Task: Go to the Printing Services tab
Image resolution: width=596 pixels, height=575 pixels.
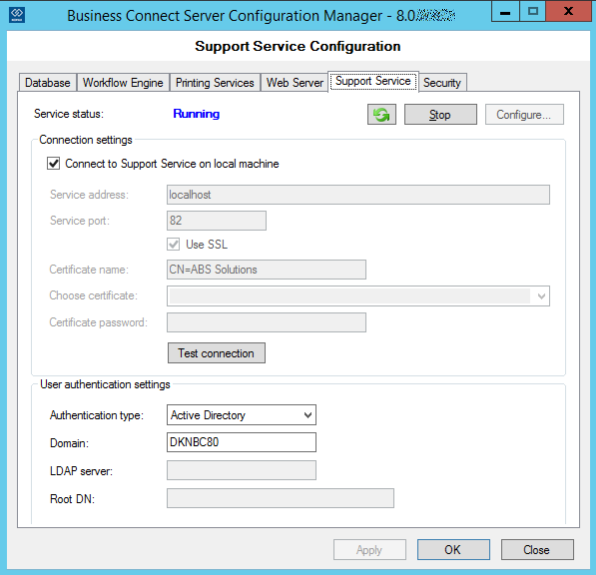Action: pyautogui.click(x=215, y=82)
